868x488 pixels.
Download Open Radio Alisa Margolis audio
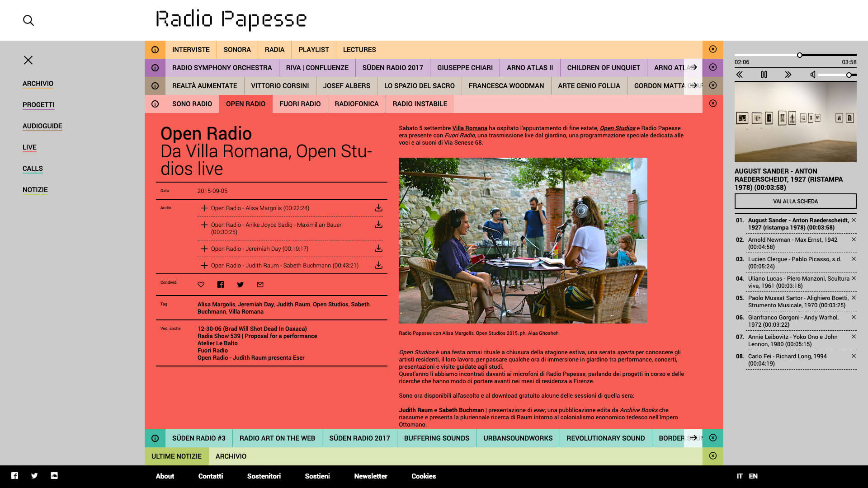click(378, 208)
